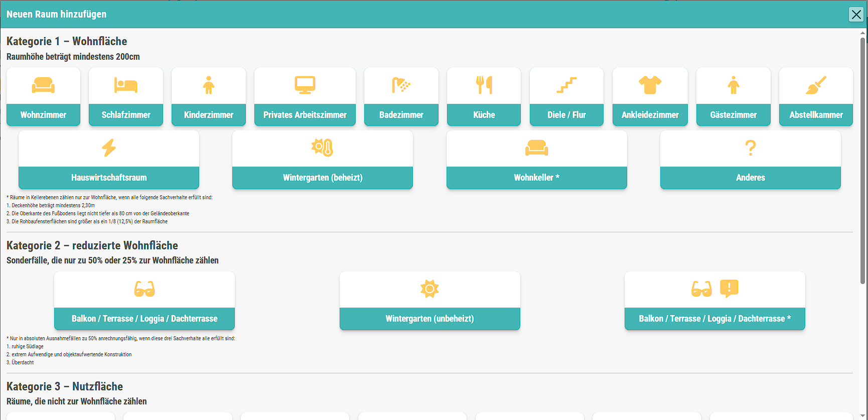
Task: Add a Gästezimmer room
Action: coord(733,115)
